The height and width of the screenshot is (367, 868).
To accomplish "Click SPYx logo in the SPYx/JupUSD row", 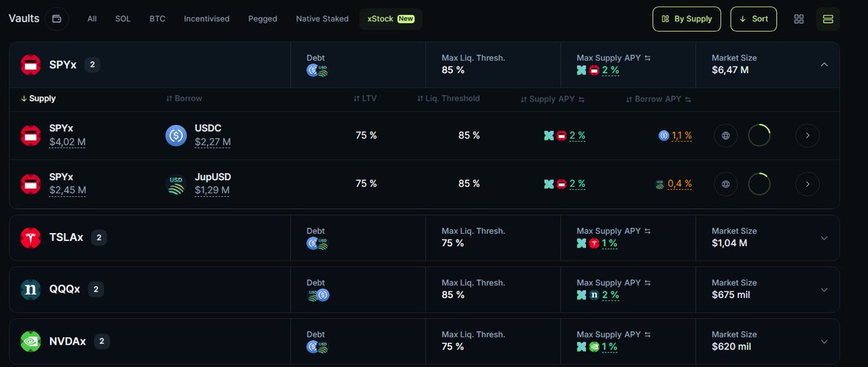I will click(30, 184).
